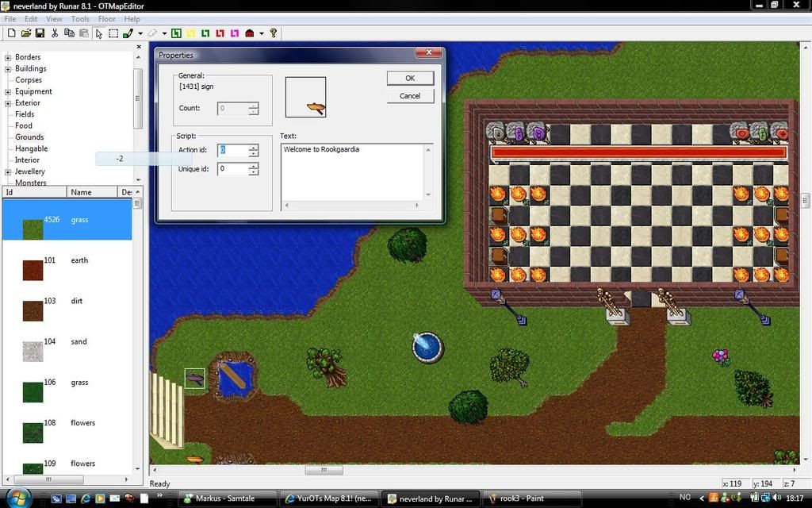The width and height of the screenshot is (812, 508).
Task: Select the Hangable category
Action: [x=31, y=148]
